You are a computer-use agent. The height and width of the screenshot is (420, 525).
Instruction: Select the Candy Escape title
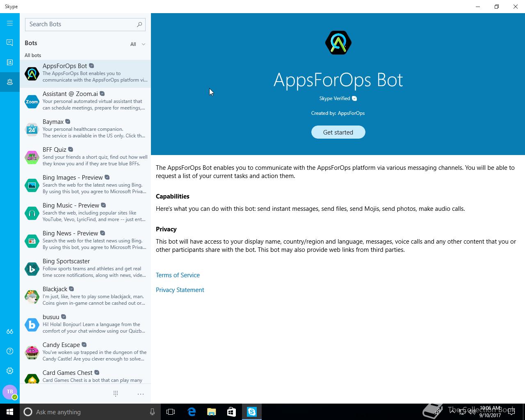(x=61, y=345)
